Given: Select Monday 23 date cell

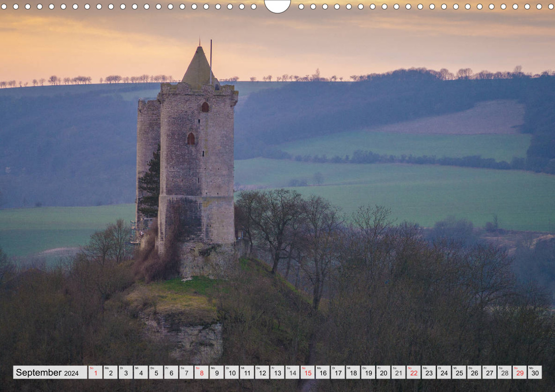Looking at the screenshot, I should pos(429,373).
